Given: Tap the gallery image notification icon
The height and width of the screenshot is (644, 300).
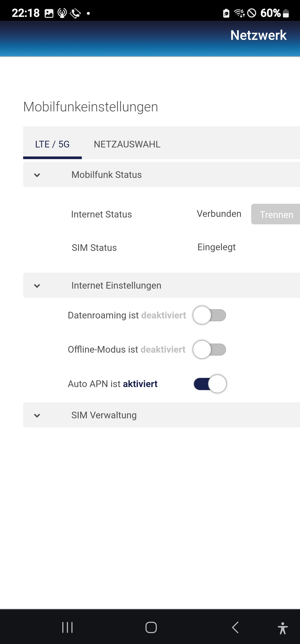Looking at the screenshot, I should click(x=49, y=13).
